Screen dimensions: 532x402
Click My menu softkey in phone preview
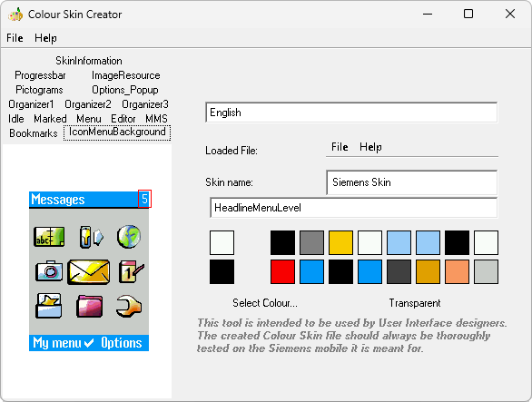tap(57, 343)
